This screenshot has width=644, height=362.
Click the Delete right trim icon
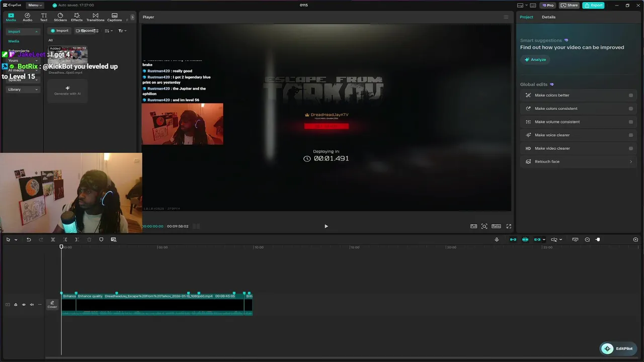[x=77, y=239]
